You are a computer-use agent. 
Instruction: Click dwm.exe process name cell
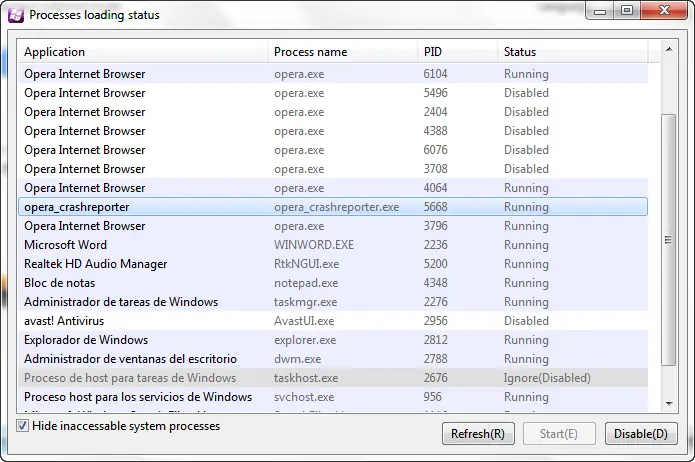297,359
